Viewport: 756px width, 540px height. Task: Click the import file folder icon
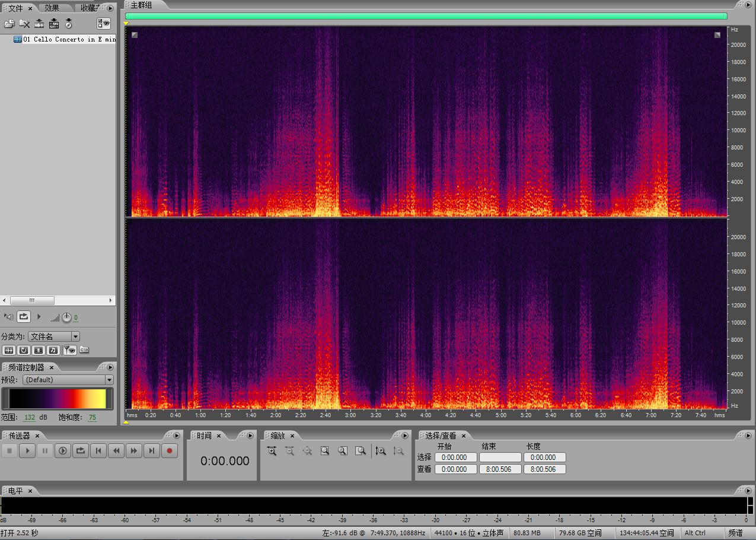pyautogui.click(x=9, y=24)
